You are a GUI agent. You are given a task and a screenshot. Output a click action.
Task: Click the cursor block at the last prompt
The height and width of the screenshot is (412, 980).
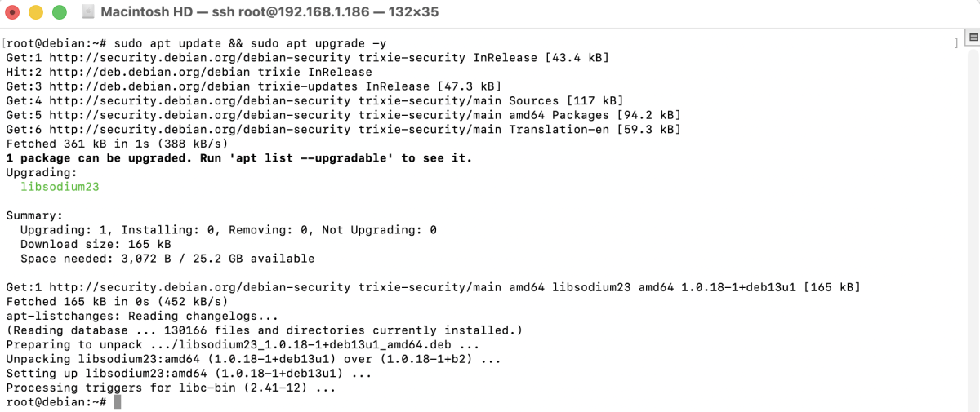118,402
